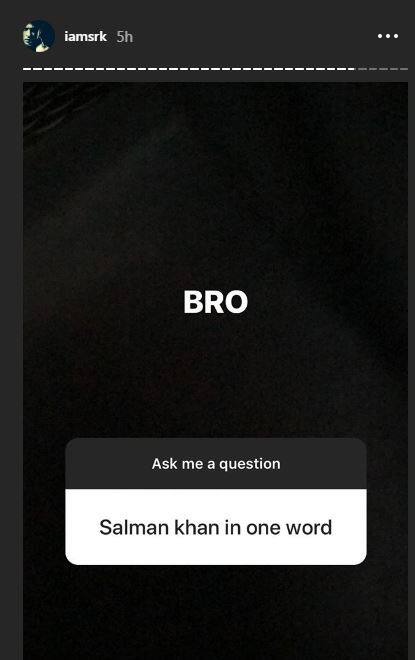Click the leftmost dot of the ellipsis icon

(x=380, y=36)
